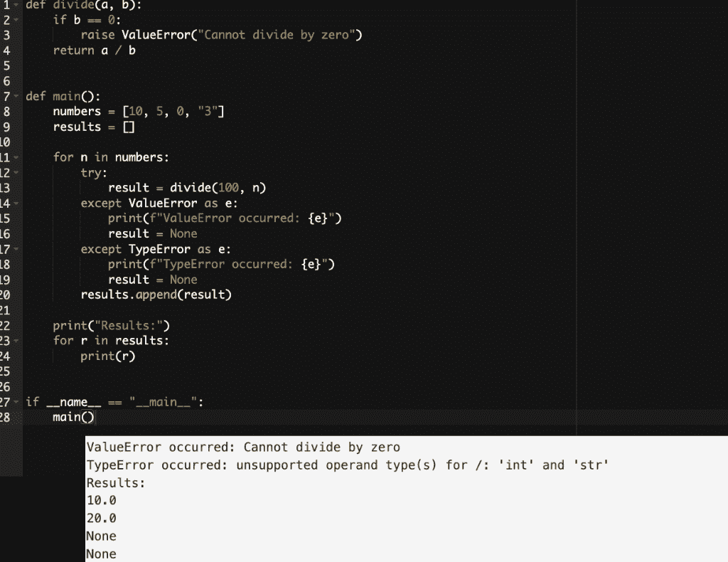Click the numbers list assignment line
The height and width of the screenshot is (562, 728).
(139, 112)
